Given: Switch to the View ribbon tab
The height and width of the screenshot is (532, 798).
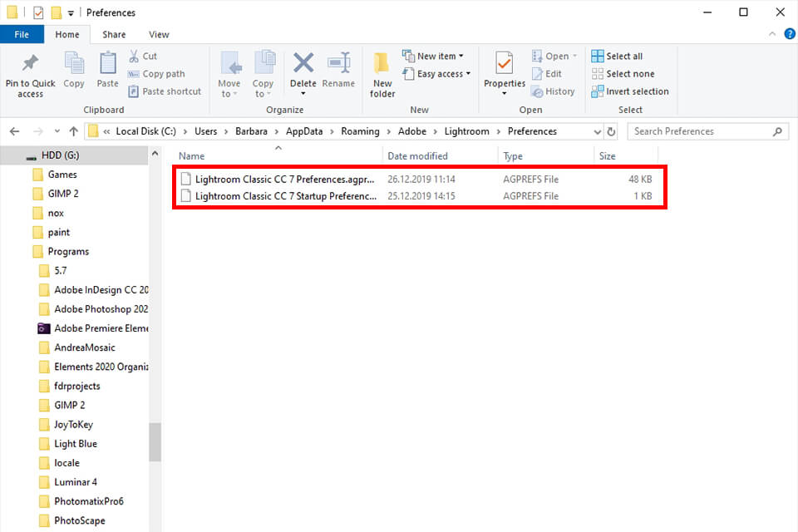Looking at the screenshot, I should pyautogui.click(x=159, y=35).
